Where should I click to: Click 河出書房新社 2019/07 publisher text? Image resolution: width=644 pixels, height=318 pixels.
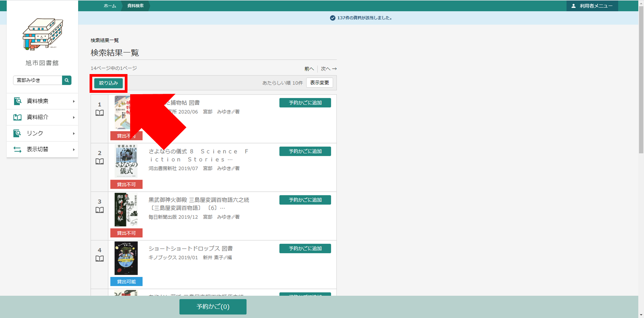pyautogui.click(x=173, y=169)
